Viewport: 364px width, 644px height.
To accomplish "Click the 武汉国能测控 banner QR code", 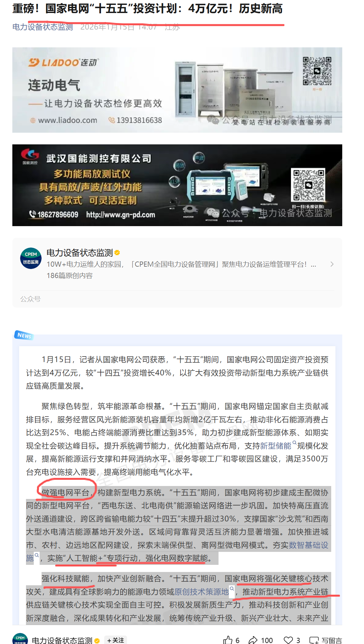I will point(309,185).
